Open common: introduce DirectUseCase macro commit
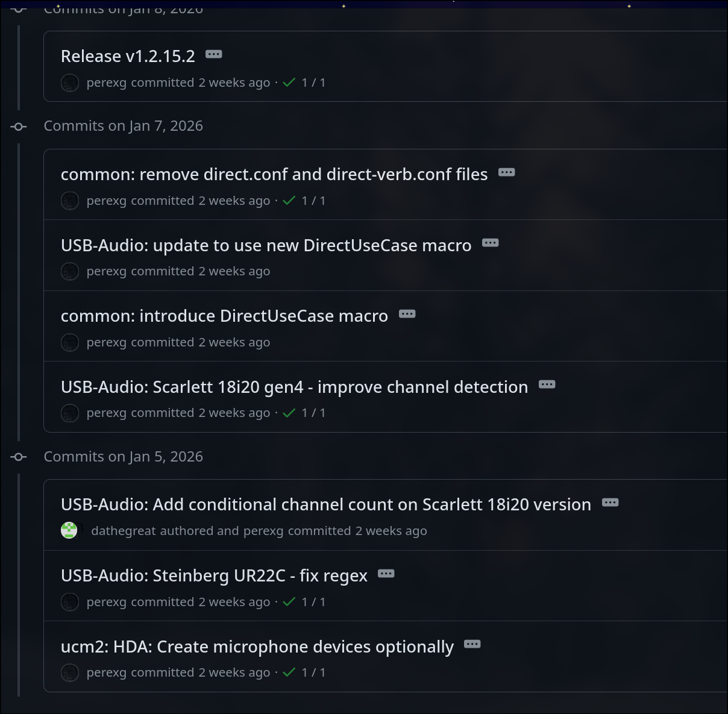The width and height of the screenshot is (728, 714). [224, 316]
